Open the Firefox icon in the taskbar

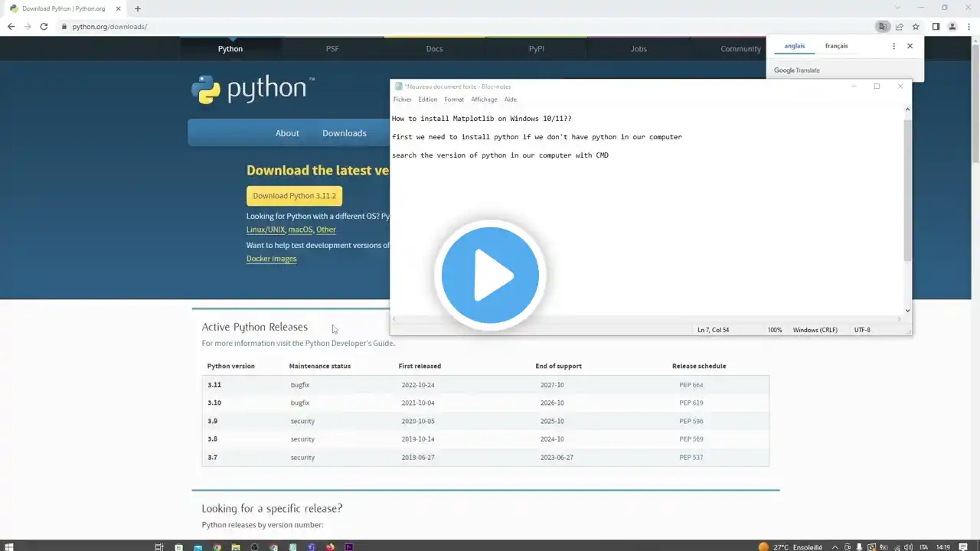click(x=330, y=547)
